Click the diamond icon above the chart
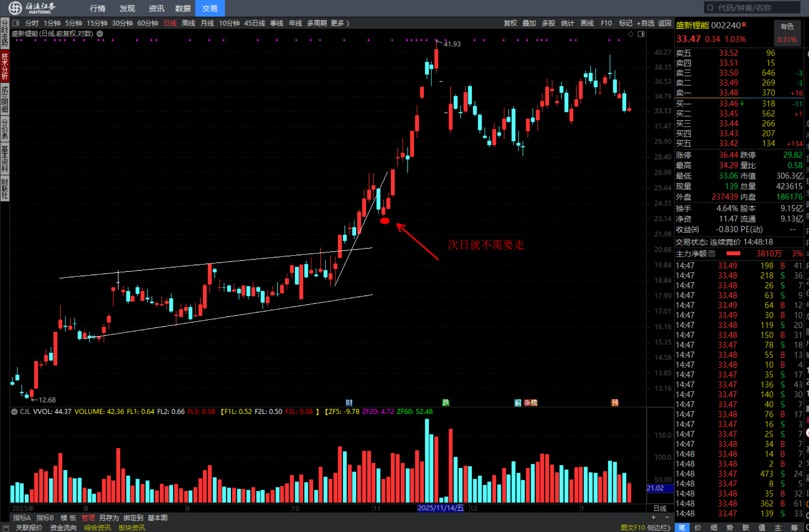This screenshot has height=532, width=809. 631,34
